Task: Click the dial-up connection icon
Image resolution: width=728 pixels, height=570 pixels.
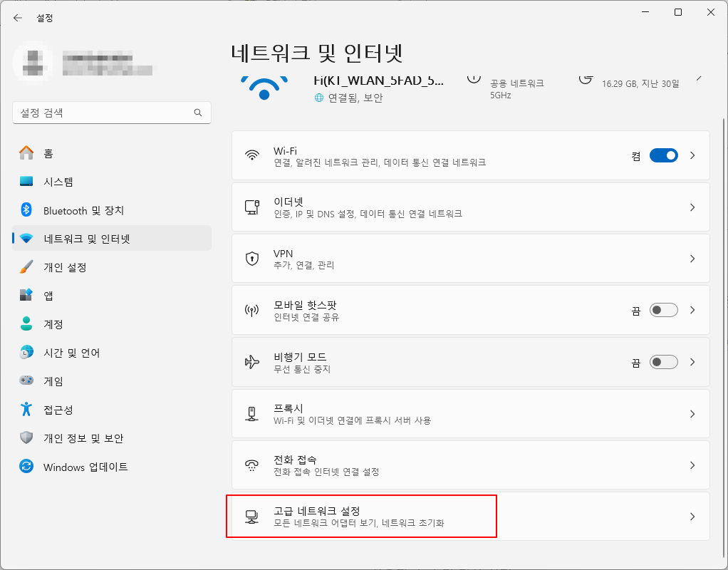Action: click(x=251, y=465)
